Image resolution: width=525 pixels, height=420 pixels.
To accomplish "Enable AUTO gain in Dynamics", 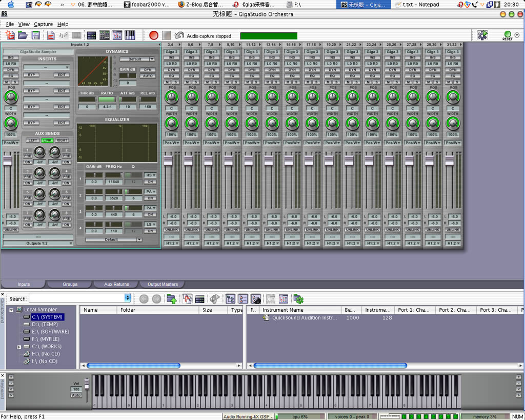I will coord(148,76).
